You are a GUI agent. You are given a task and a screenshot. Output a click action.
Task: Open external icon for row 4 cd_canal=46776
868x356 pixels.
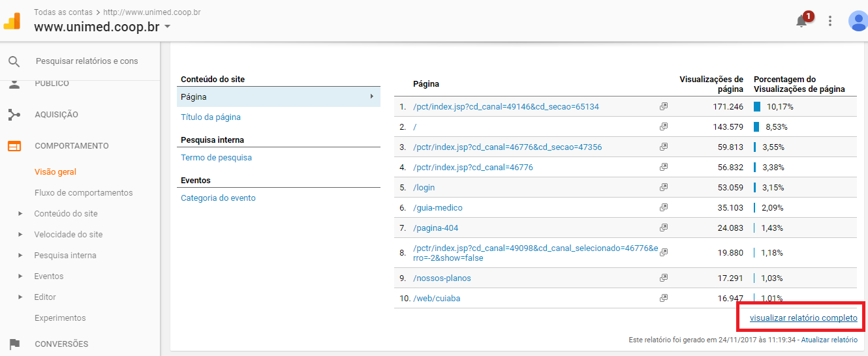point(664,167)
